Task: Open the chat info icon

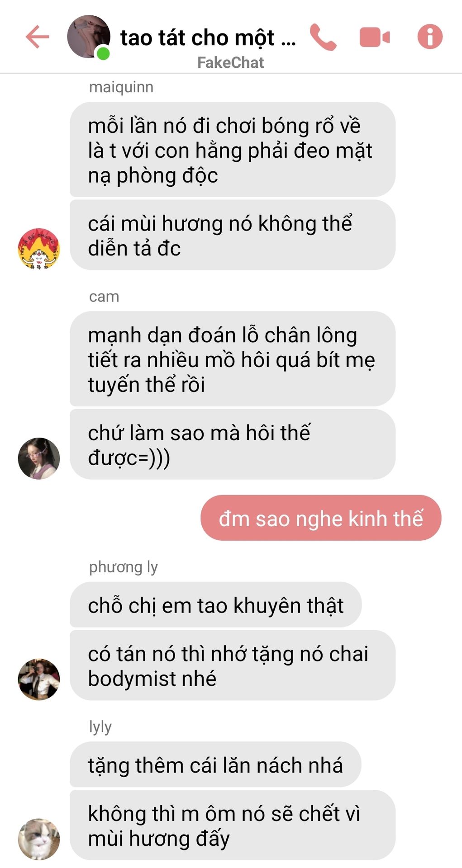Action: [430, 37]
